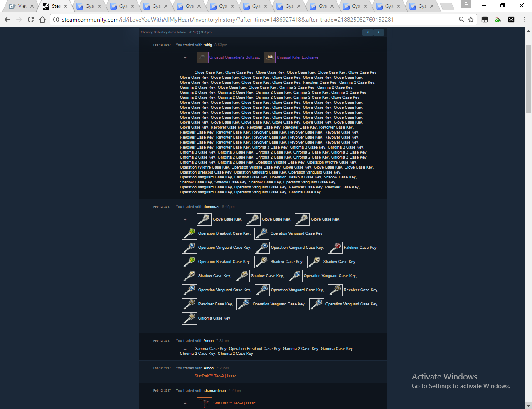Click the green ON extension icon
Viewport: 532px width, 409px height.
(x=498, y=20)
